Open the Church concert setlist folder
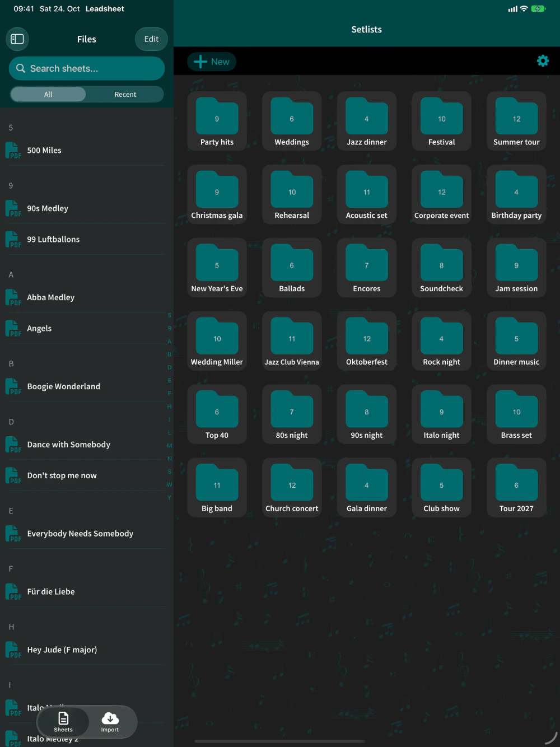This screenshot has width=560, height=747. click(292, 488)
